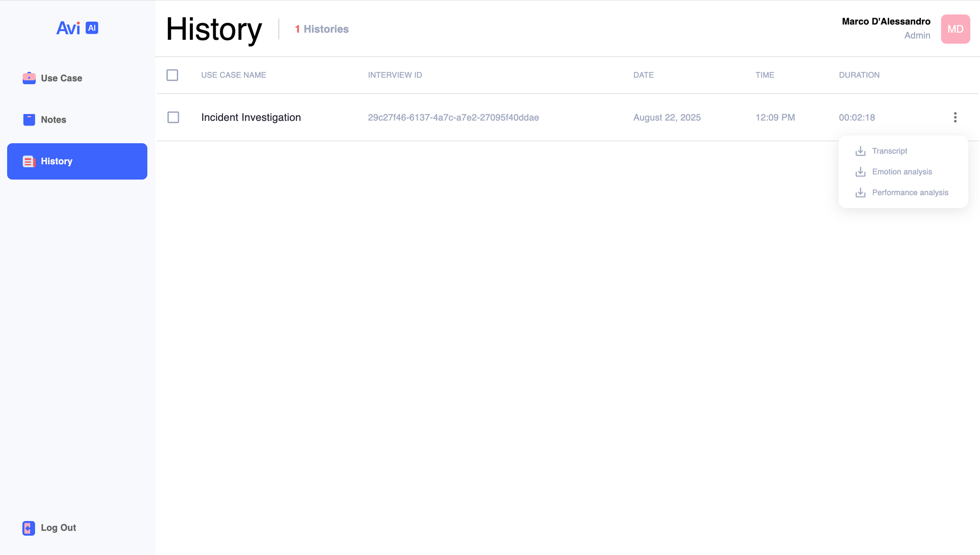Click the download icon beside Emotion analysis
This screenshot has width=980, height=555.
(861, 172)
